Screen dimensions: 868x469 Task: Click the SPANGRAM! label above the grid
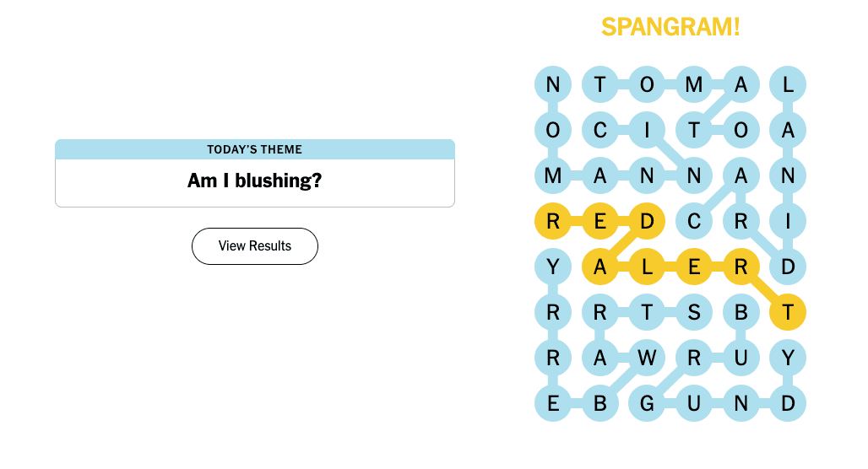[670, 27]
